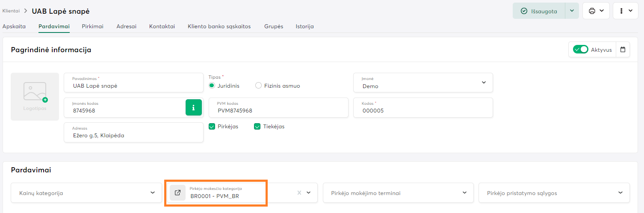Upload a logo via Logotipas placeholder

(35, 97)
